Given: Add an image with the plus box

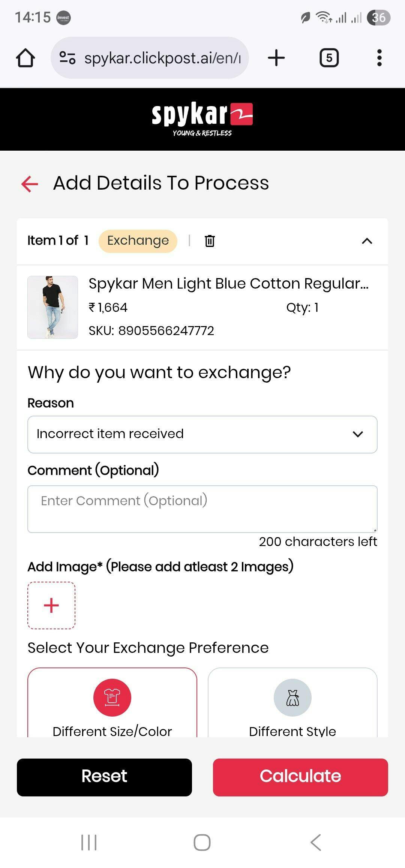Looking at the screenshot, I should (x=51, y=605).
